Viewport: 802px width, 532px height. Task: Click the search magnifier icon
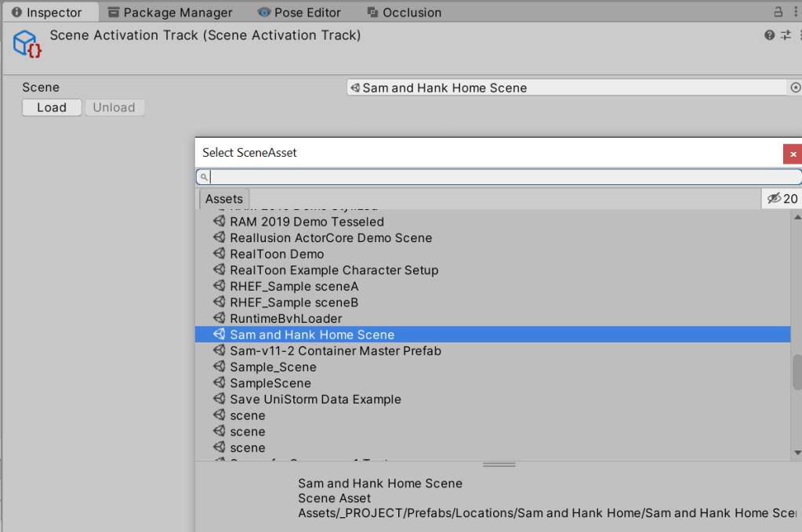coord(204,177)
